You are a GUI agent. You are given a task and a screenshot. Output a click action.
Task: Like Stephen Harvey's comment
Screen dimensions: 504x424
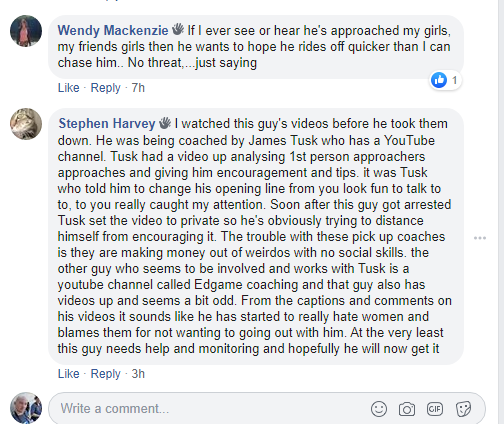click(x=69, y=374)
